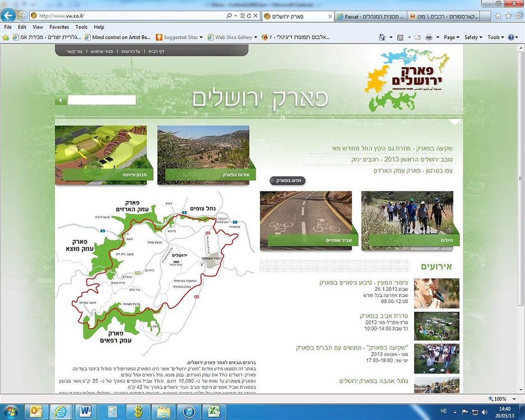Click the green search arrow button
This screenshot has width=525, height=420.
pyautogui.click(x=61, y=100)
